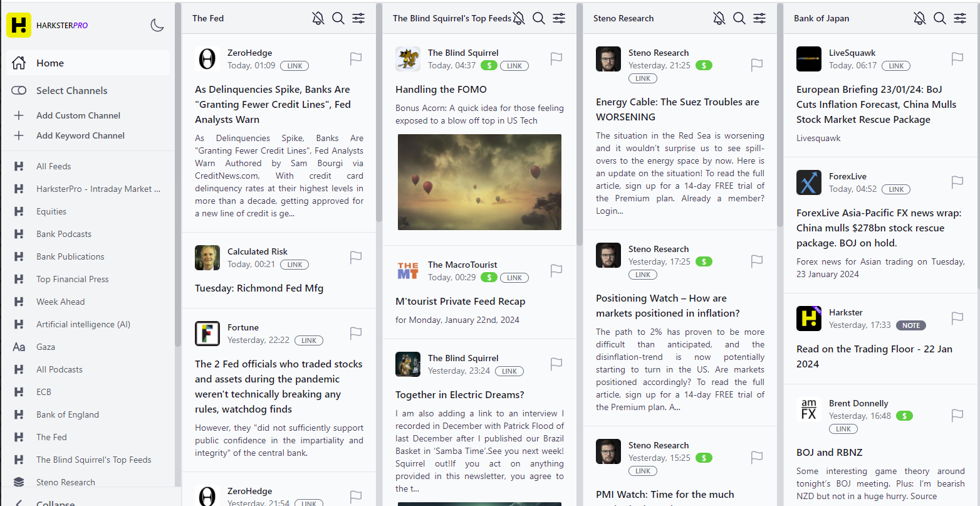Open filter settings for The Fed channel
Image resolution: width=980 pixels, height=506 pixels.
(358, 18)
